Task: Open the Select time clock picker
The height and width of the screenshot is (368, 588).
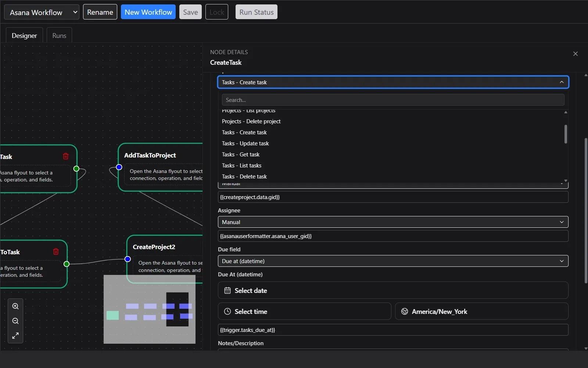Action: point(304,312)
